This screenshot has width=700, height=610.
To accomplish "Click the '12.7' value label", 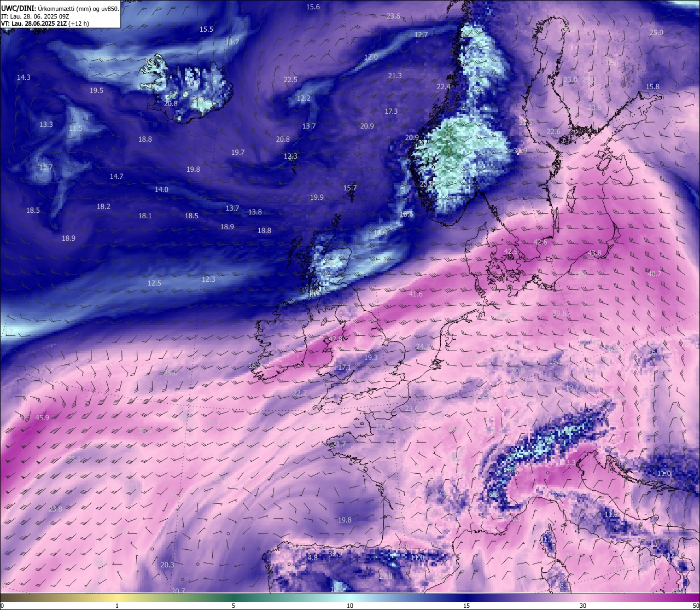I will click(x=421, y=34).
